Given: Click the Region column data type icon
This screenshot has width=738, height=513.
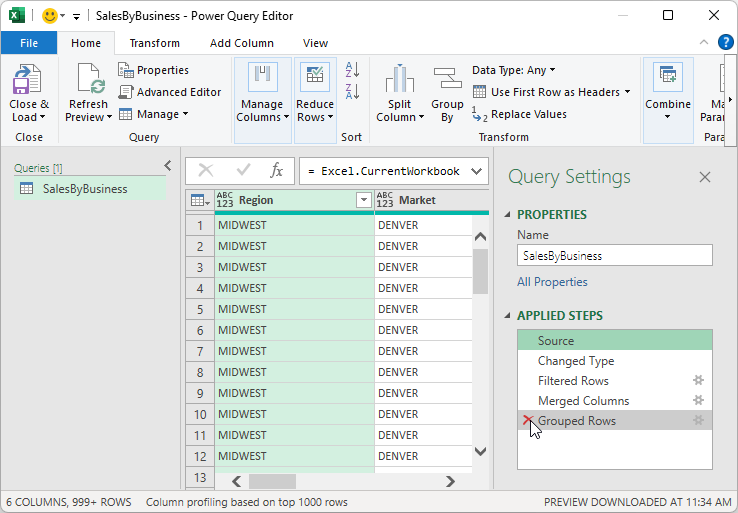Looking at the screenshot, I should pos(225,200).
